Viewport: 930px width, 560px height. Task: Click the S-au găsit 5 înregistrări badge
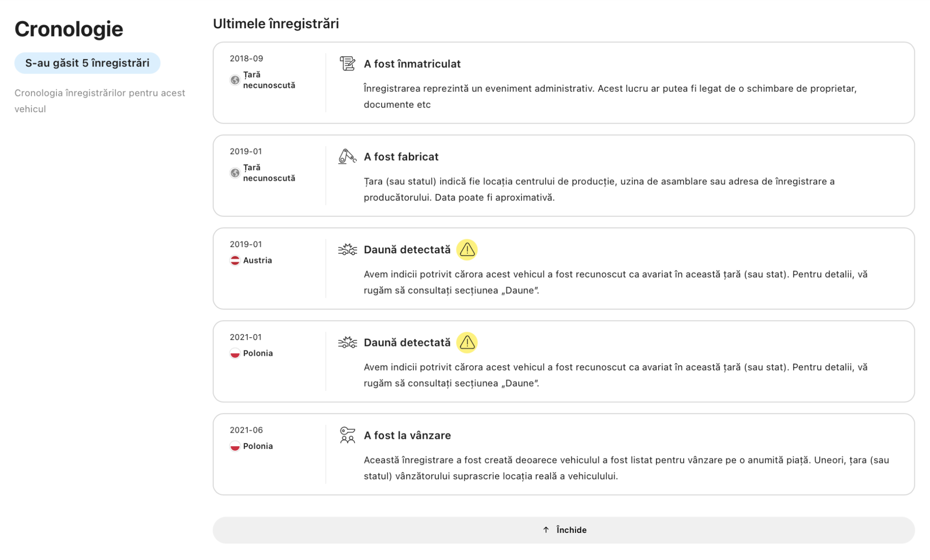(x=87, y=63)
